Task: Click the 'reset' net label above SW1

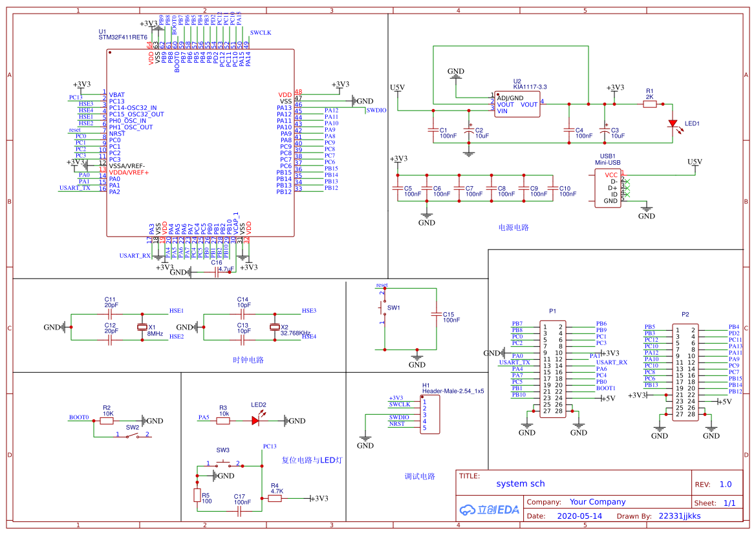Action: point(382,285)
